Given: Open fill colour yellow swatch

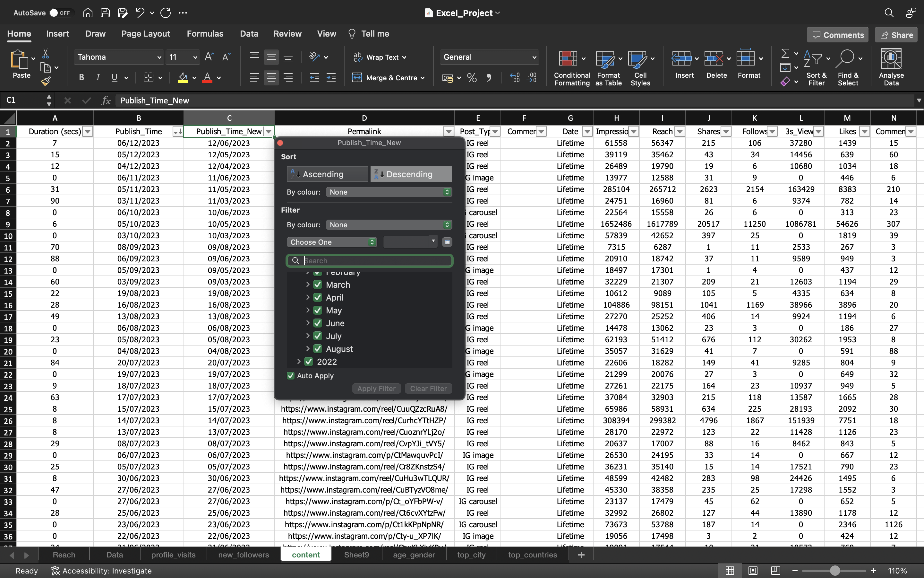Looking at the screenshot, I should pos(183,78).
